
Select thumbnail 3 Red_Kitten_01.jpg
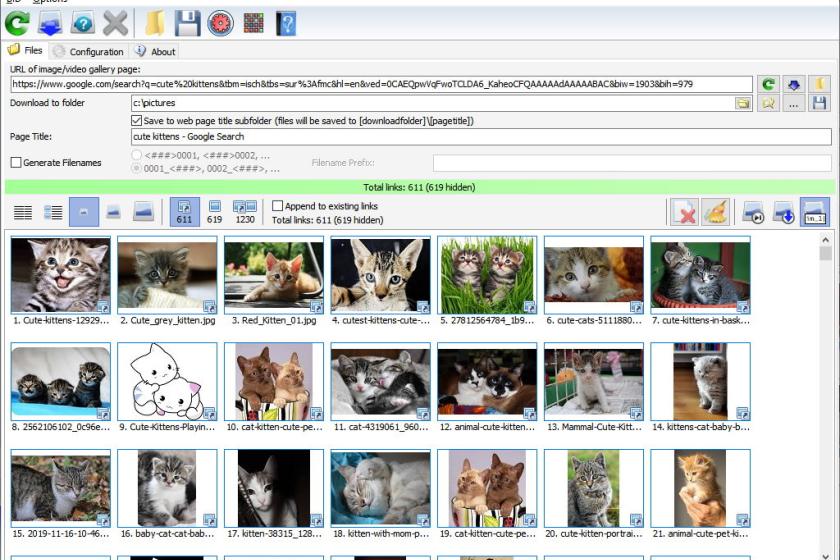click(x=274, y=275)
